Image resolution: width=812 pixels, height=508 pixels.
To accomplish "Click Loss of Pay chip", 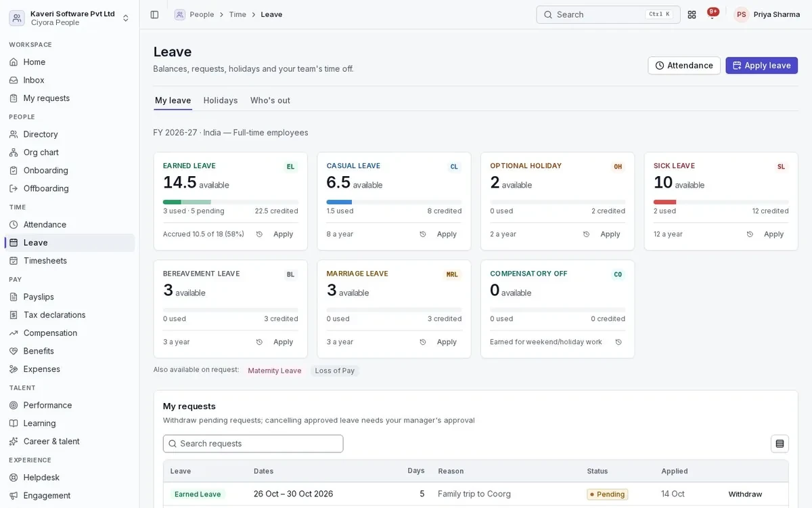I will [335, 371].
